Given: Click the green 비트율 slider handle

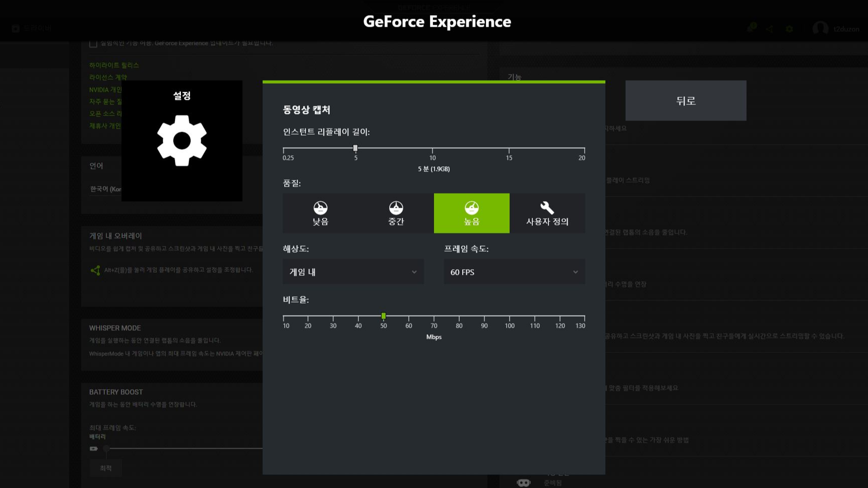Looking at the screenshot, I should tap(384, 316).
